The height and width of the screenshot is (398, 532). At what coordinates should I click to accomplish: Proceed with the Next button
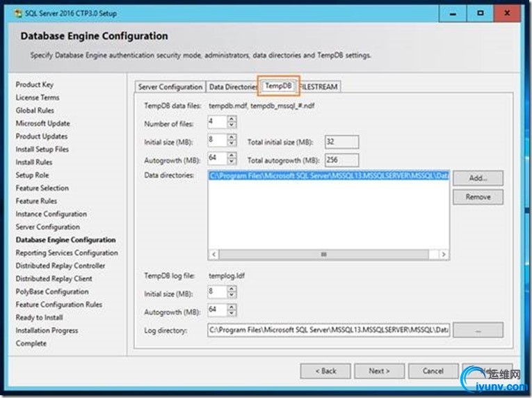(x=379, y=371)
